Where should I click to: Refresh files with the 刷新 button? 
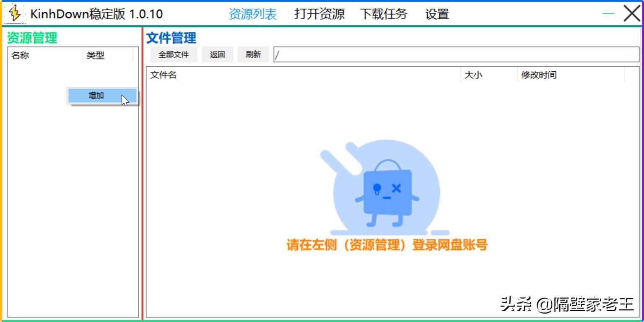pyautogui.click(x=253, y=54)
